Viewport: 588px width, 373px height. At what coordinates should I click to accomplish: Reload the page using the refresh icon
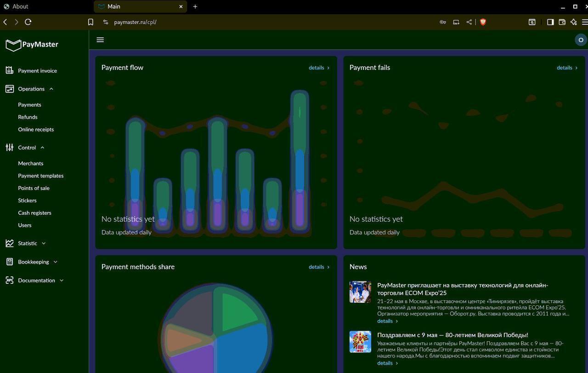tap(28, 22)
